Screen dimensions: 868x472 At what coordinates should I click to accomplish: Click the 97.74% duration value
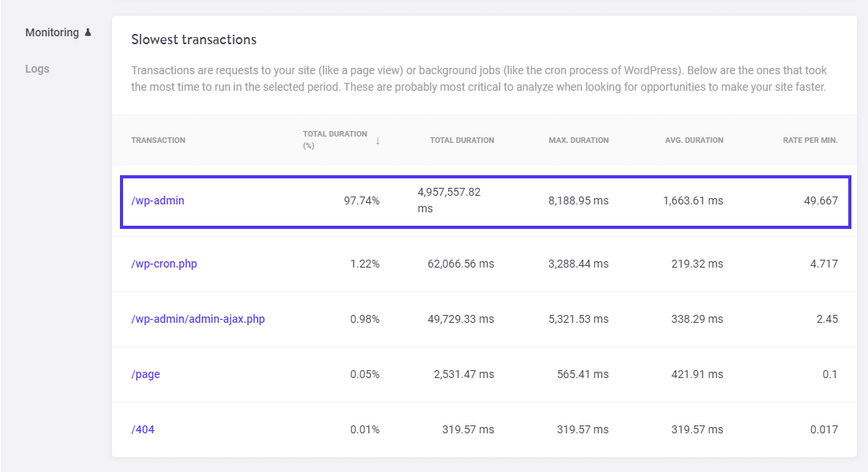coord(365,200)
